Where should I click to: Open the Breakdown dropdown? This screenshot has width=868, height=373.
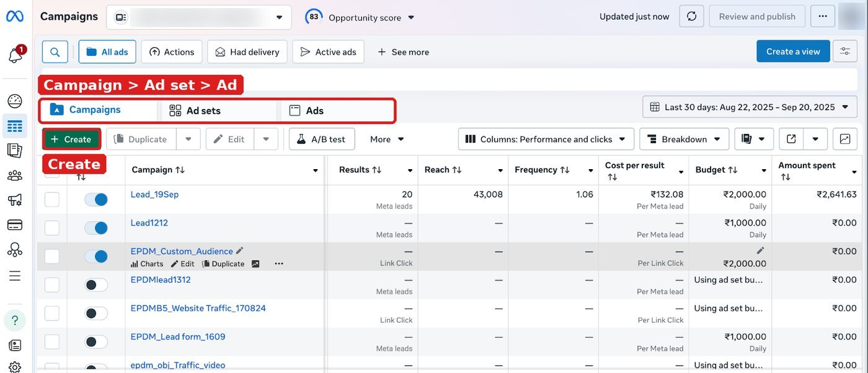684,139
